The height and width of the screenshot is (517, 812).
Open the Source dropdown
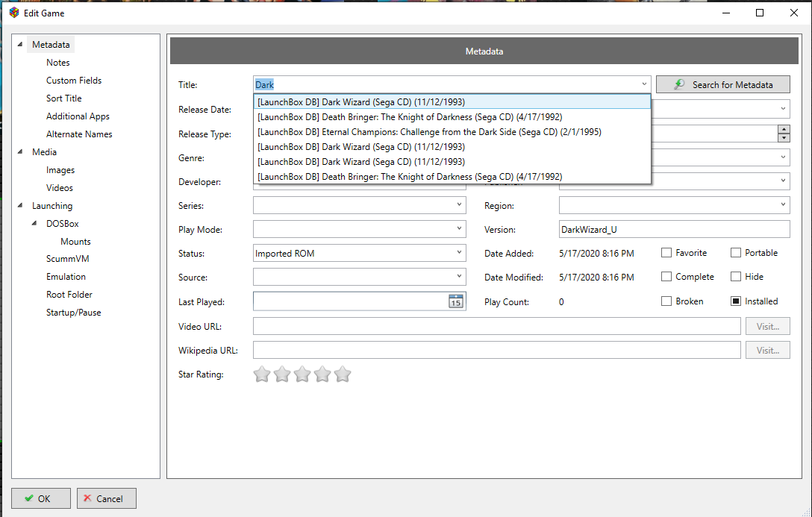click(459, 277)
